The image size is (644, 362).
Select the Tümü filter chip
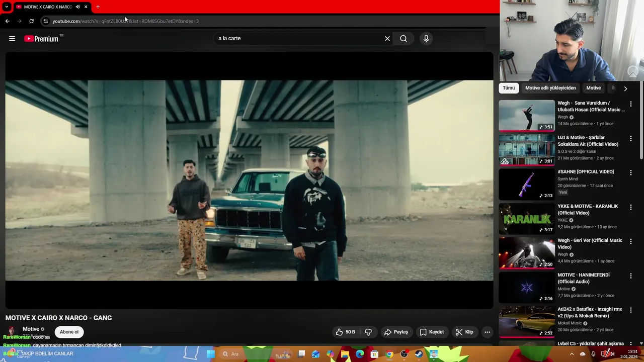coord(509,88)
